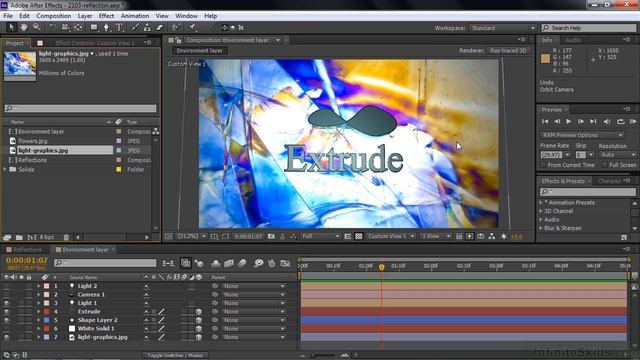Viewport: 640px width, 360px height.
Task: Open RAM Preview Options dropdown
Action: coord(582,135)
